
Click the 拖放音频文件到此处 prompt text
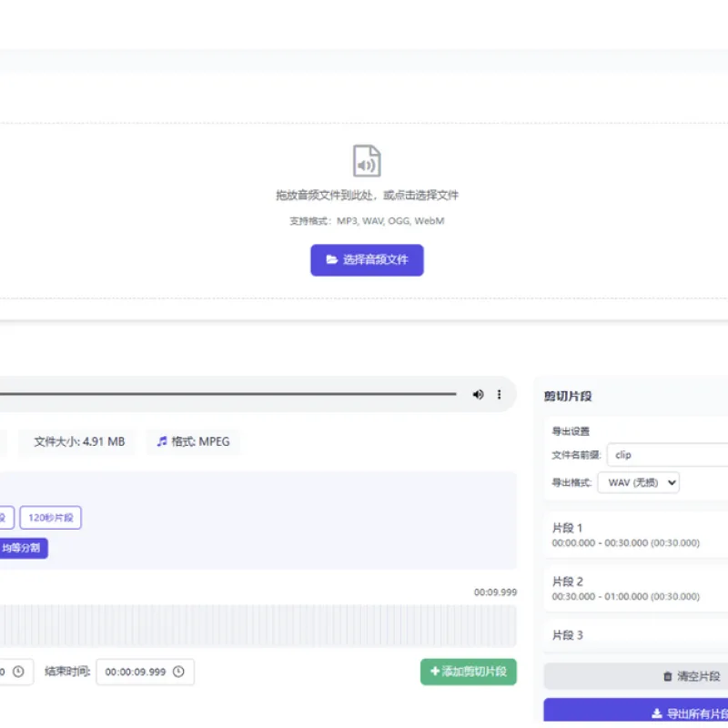[x=367, y=195]
